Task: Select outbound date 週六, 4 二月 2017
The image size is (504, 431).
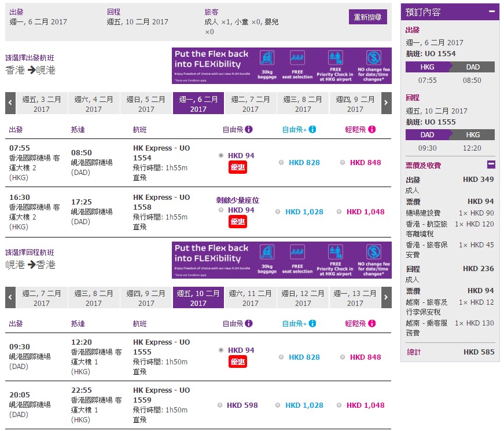Action: click(94, 104)
